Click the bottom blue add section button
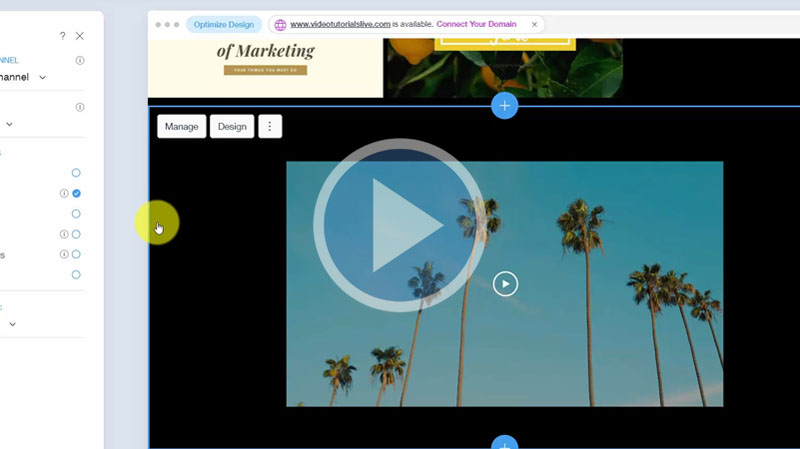This screenshot has height=449, width=800. click(505, 443)
